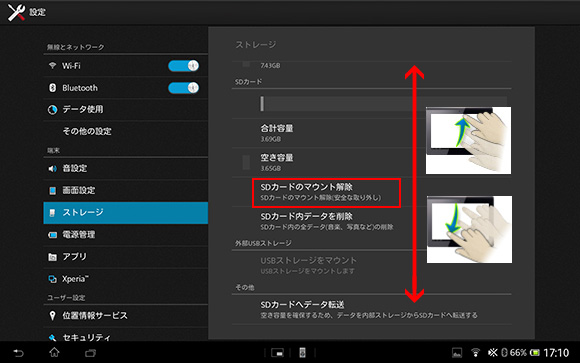
Task: Open the small apps window icon
Action: click(277, 353)
